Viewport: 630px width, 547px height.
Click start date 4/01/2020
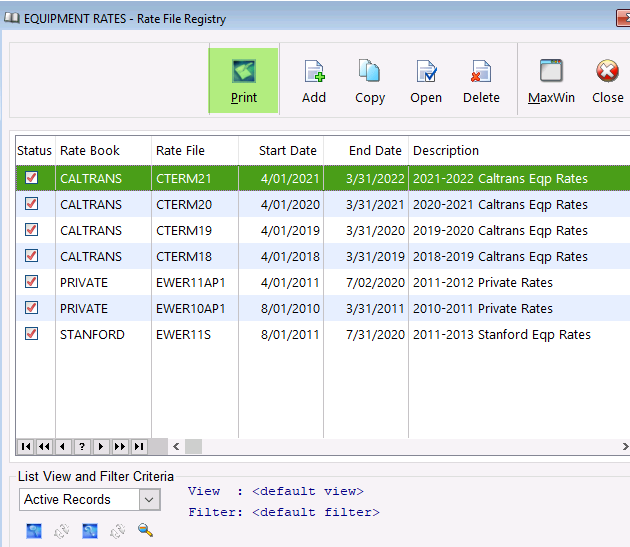point(290,205)
